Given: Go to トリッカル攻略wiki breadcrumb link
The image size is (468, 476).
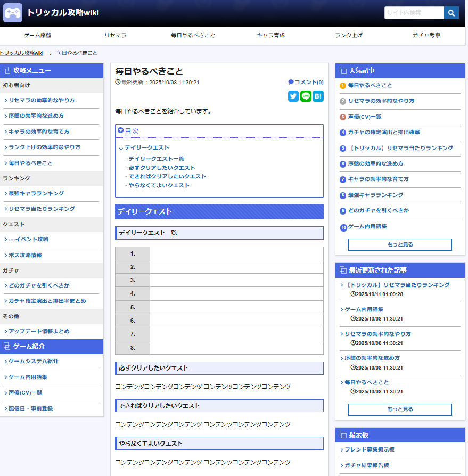Looking at the screenshot, I should [21, 53].
